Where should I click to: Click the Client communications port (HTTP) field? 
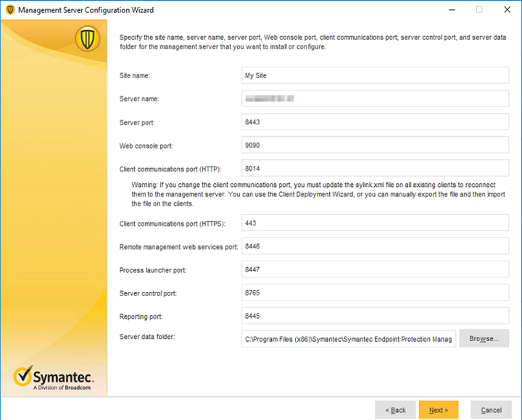(x=375, y=168)
